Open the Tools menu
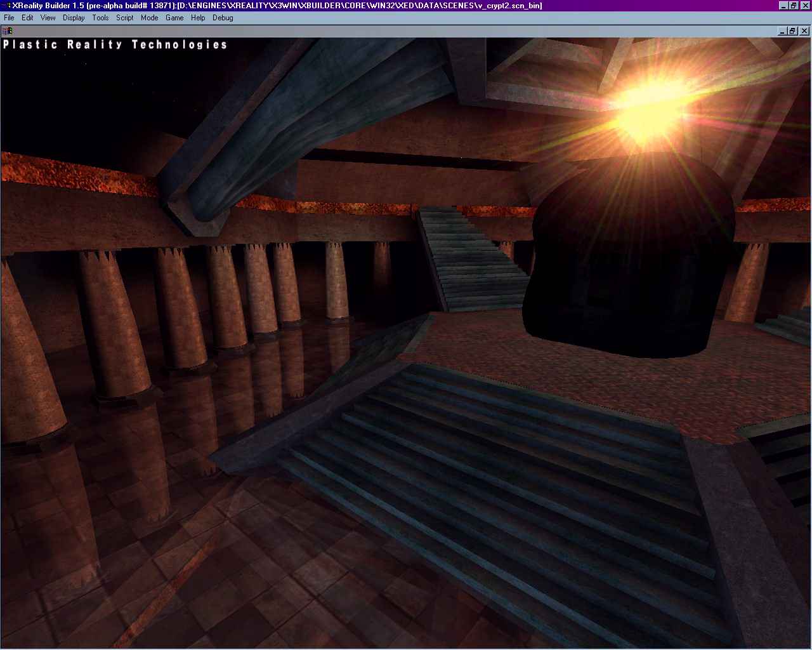This screenshot has width=812, height=650. pos(100,18)
